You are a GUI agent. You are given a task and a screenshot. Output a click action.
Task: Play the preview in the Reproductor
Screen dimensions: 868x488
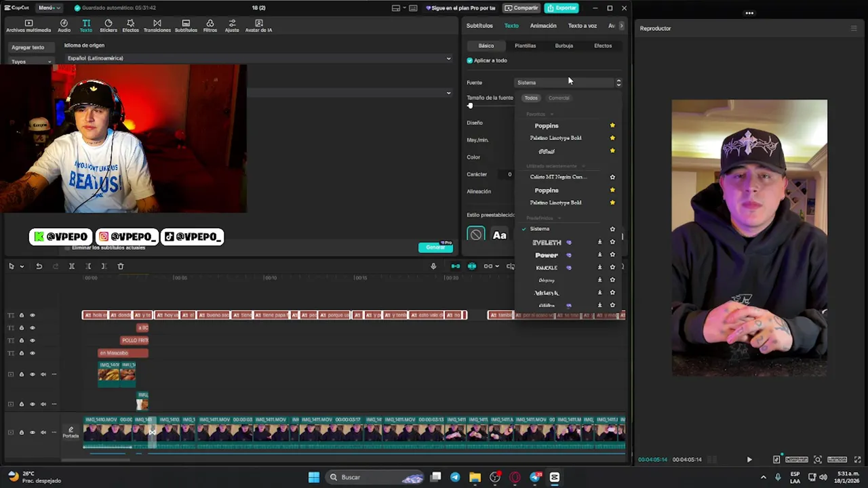749,460
